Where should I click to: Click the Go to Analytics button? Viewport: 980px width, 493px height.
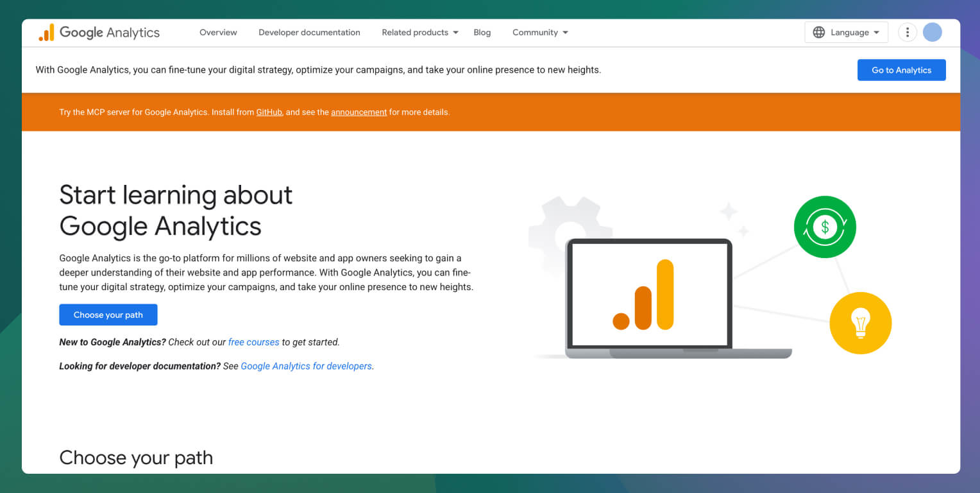(x=901, y=70)
